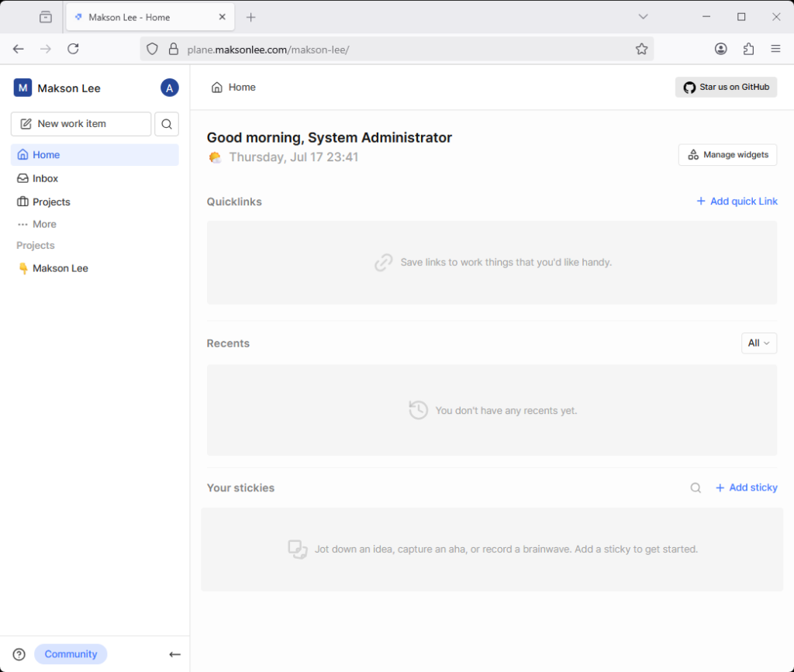Reload the page

pos(74,49)
